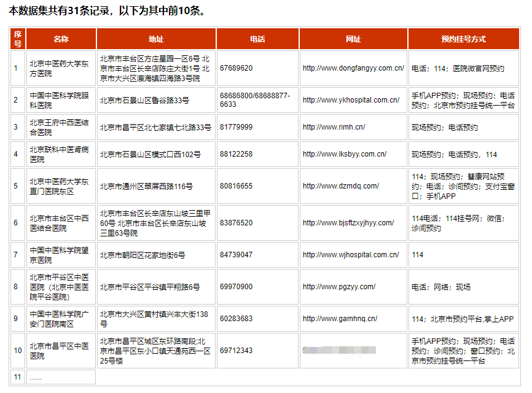The image size is (532, 393).
Task: Select phone number 88122258 cell
Action: (237, 154)
